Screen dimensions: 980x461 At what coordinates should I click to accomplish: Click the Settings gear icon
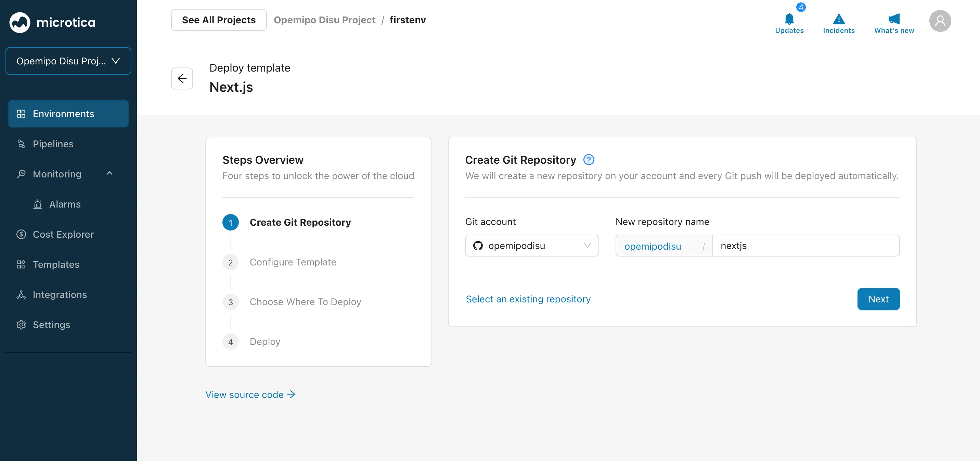point(21,324)
